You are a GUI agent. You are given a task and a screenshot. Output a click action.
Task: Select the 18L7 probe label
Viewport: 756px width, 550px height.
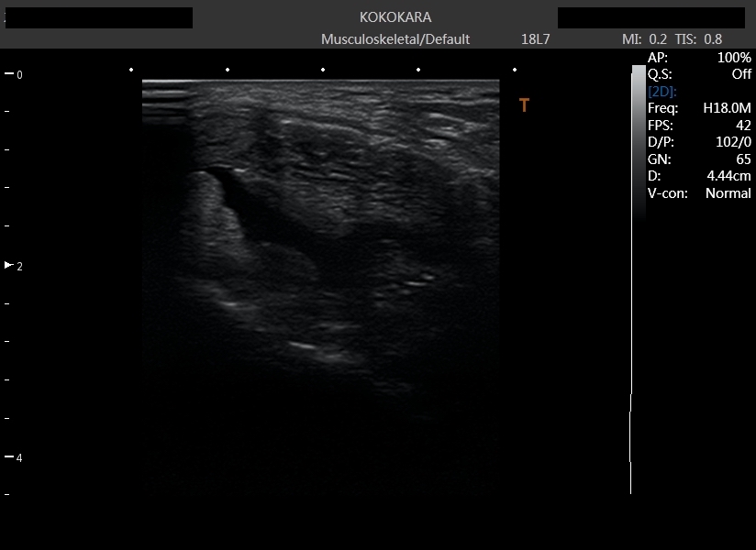pos(535,39)
